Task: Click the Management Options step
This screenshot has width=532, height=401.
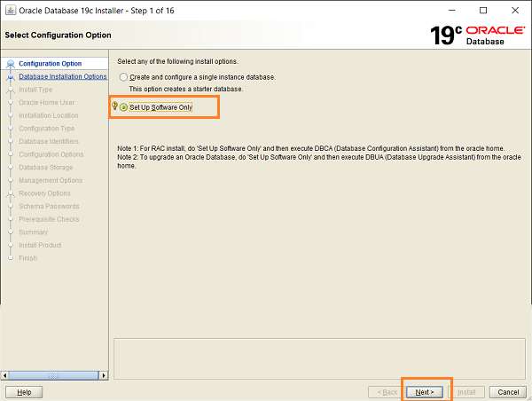Action: (51, 180)
